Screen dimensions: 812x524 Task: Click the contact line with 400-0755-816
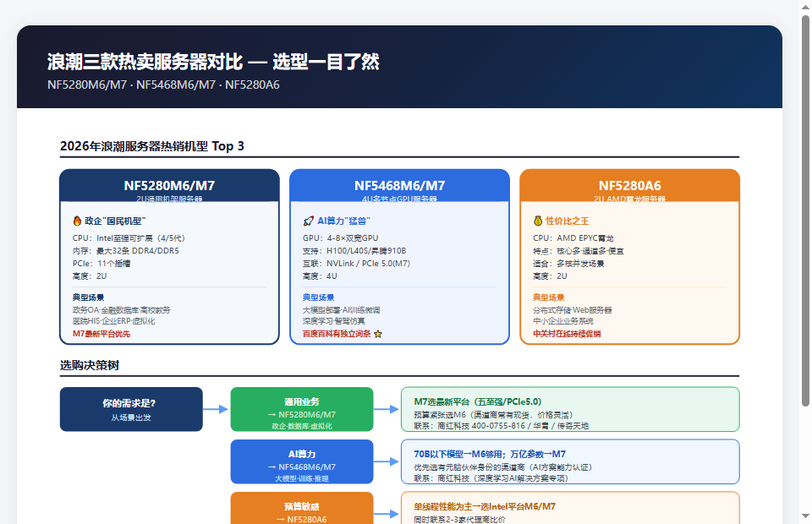(502, 426)
